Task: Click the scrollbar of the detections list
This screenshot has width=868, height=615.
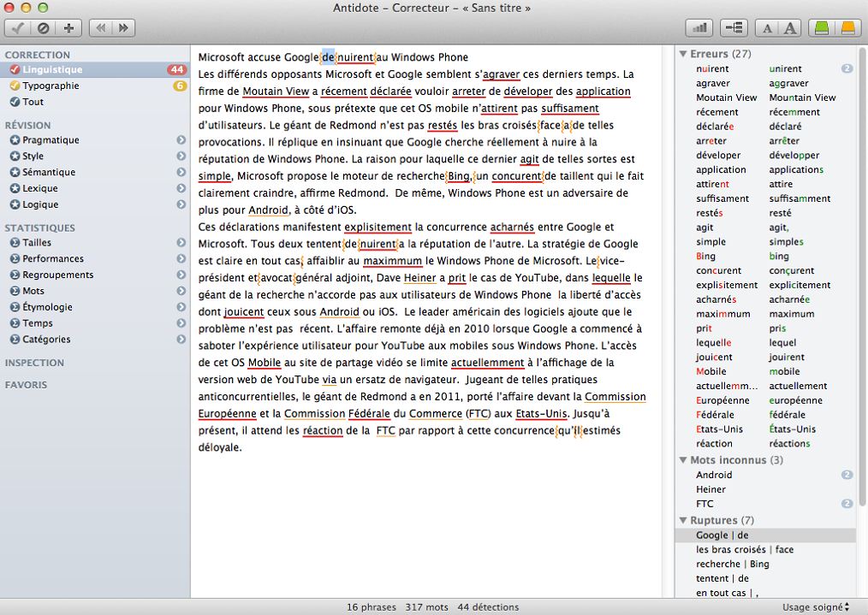Action: pyautogui.click(x=862, y=275)
